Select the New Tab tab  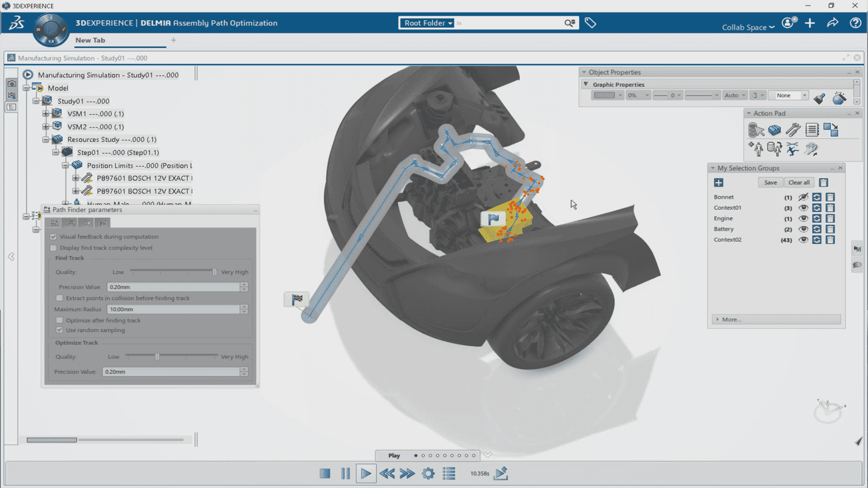(90, 40)
